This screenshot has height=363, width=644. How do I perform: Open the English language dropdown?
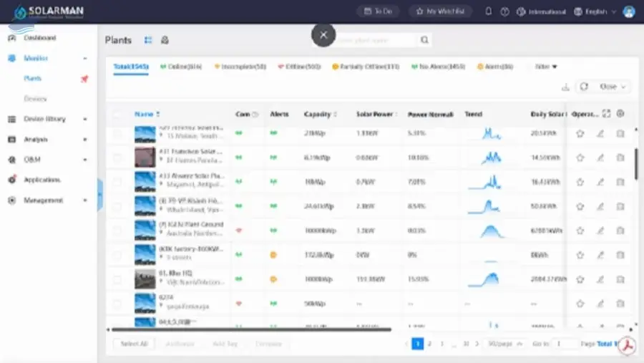tap(595, 11)
